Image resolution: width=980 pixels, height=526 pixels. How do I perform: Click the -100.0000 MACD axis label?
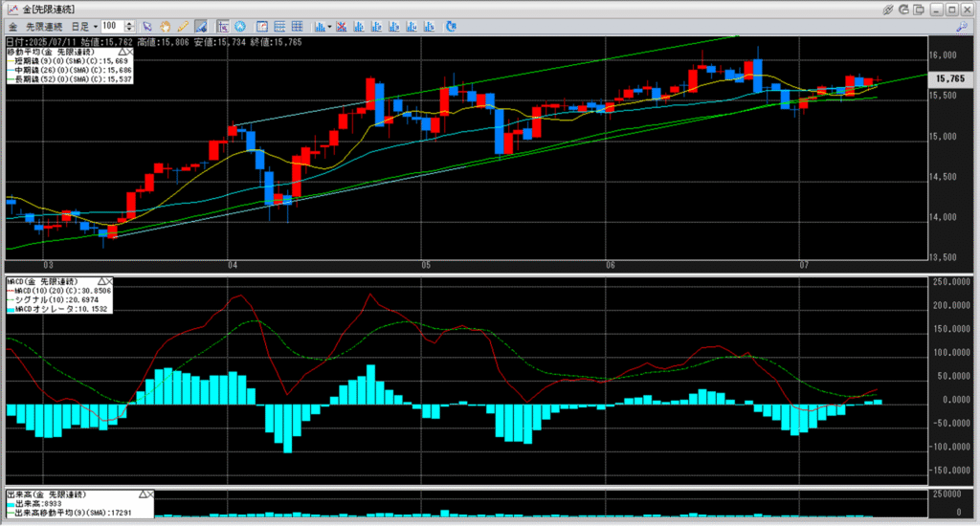click(x=950, y=447)
